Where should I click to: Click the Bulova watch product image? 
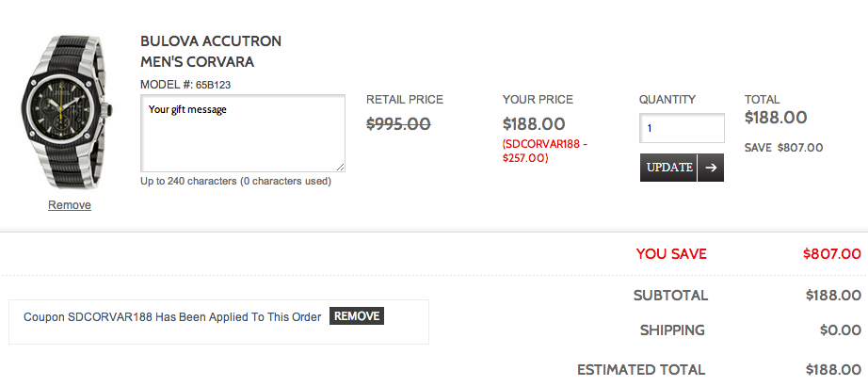70,113
